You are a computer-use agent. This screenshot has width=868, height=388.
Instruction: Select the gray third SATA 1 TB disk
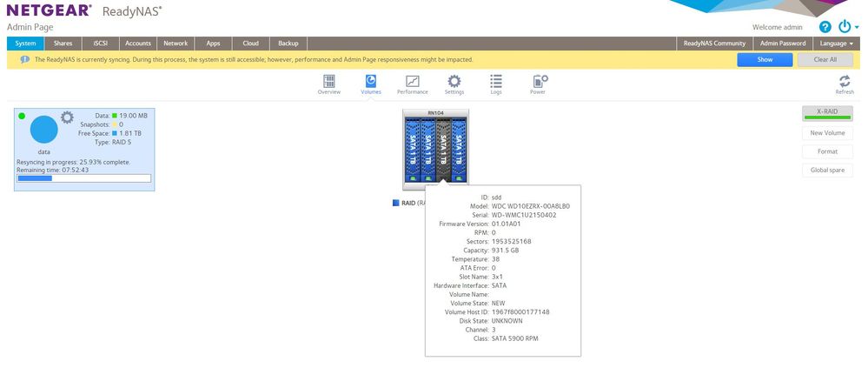tap(443, 151)
